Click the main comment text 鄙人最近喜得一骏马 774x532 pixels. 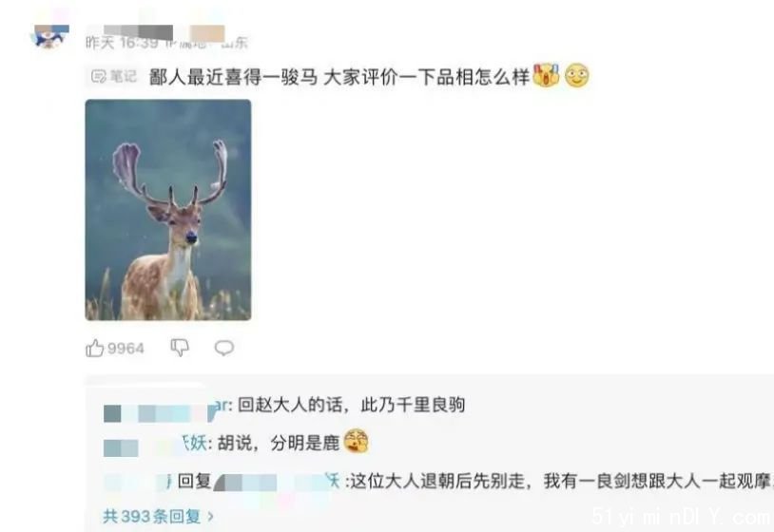(234, 77)
